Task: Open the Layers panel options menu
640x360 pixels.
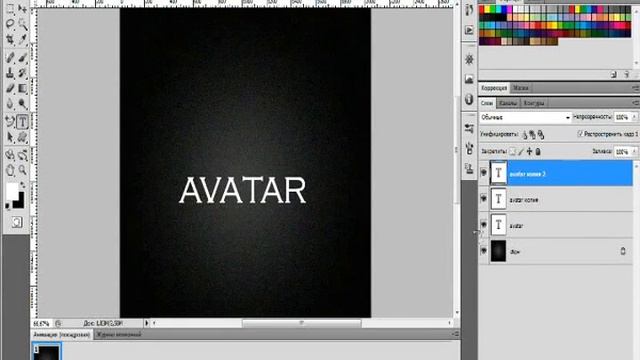Action: [636, 103]
